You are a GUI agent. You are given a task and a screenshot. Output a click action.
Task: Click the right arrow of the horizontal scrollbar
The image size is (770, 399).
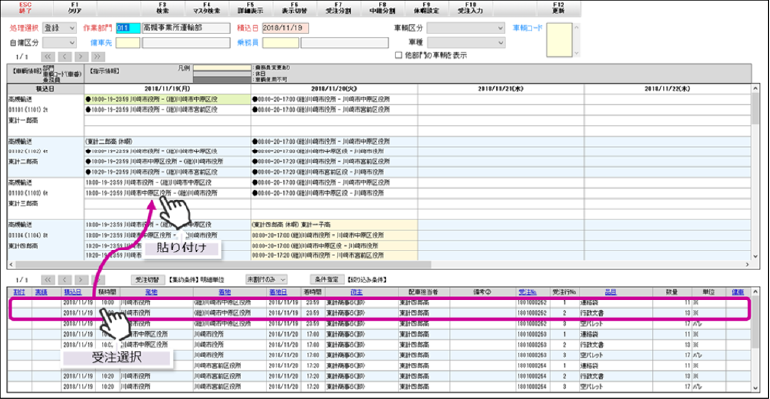click(747, 265)
